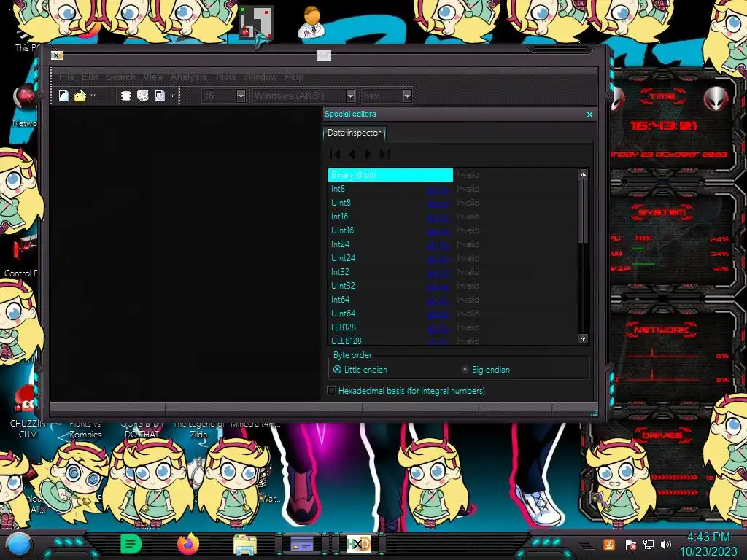Click the Open disk toolbar icon
This screenshot has width=747, height=560.
point(143,96)
